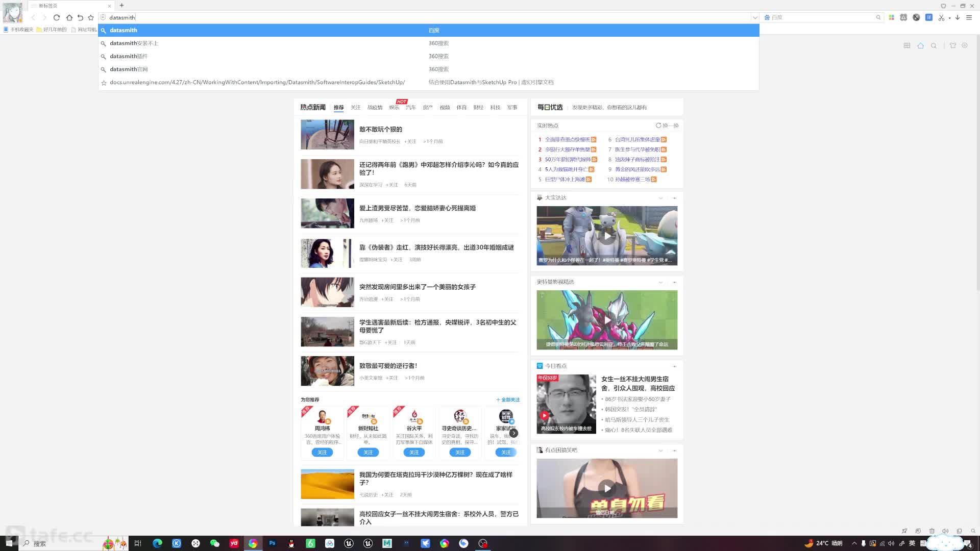This screenshot has height=551, width=980.
Task: Open the downloads arrow icon
Action: [958, 17]
